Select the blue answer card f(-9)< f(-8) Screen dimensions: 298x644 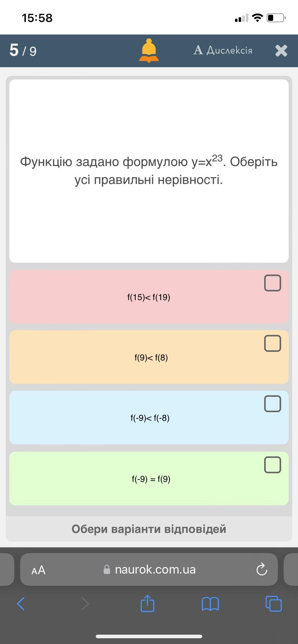tap(149, 418)
